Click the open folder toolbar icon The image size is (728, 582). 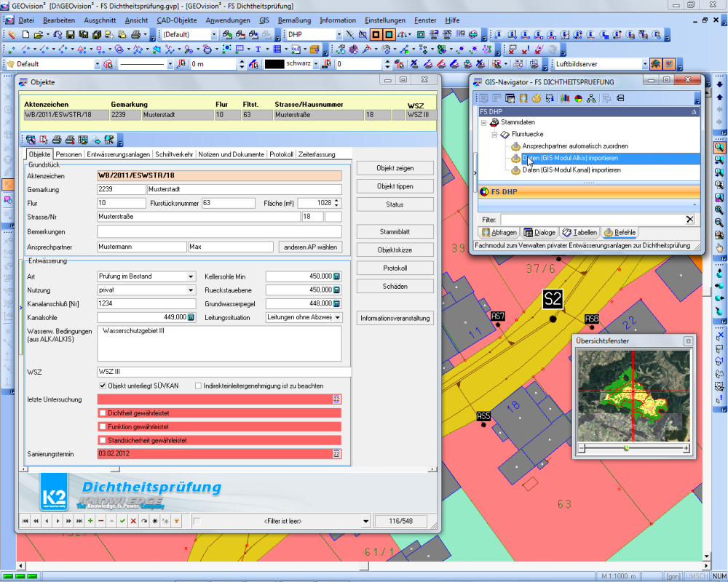click(x=38, y=34)
